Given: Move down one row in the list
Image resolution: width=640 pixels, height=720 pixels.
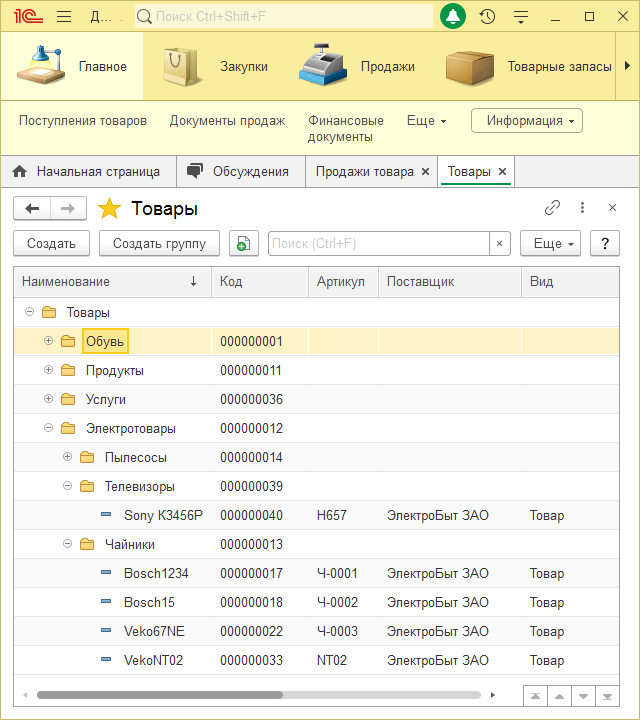Looking at the screenshot, I should pyautogui.click(x=583, y=696).
